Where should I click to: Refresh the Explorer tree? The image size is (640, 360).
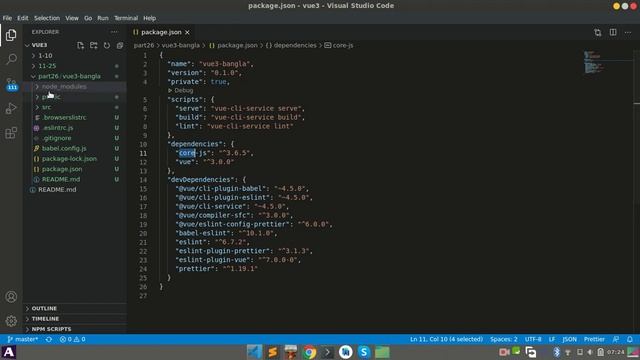[107, 45]
